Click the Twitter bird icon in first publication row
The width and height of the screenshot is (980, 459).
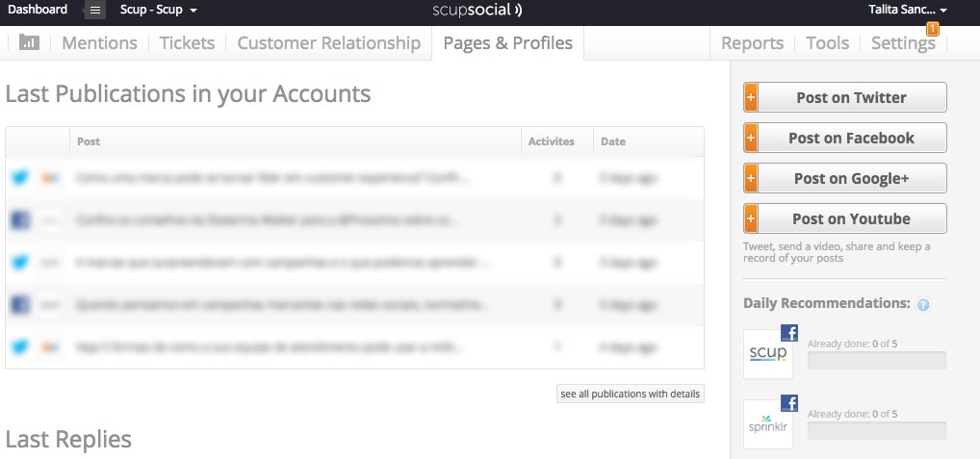tap(20, 178)
